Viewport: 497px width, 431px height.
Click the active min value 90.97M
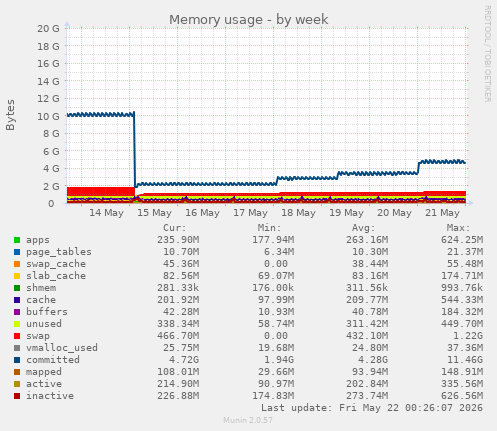(x=276, y=384)
